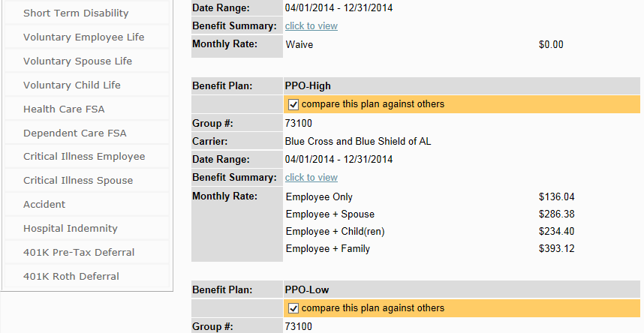The width and height of the screenshot is (644, 333).
Task: Click to view PPO-High benefit summary
Action: [x=311, y=178]
